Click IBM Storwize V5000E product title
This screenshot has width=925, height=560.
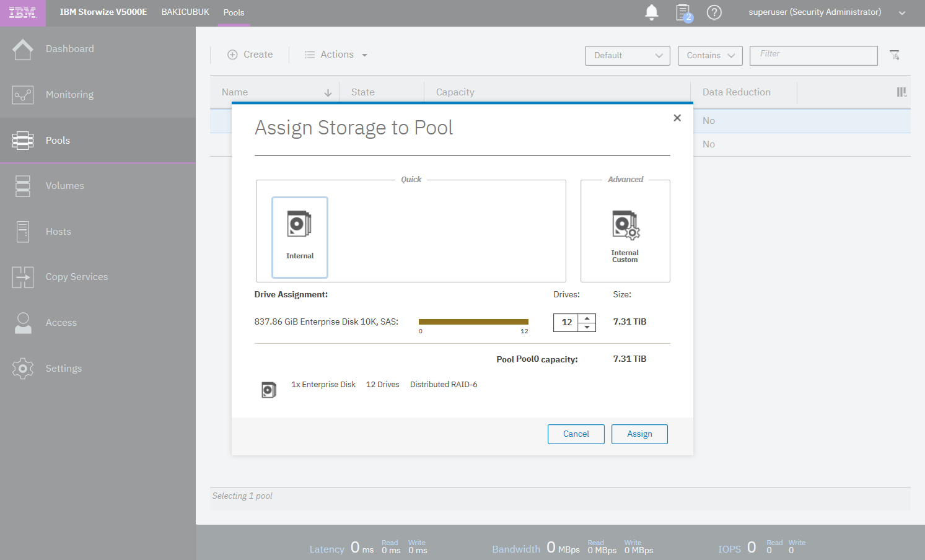(x=103, y=12)
